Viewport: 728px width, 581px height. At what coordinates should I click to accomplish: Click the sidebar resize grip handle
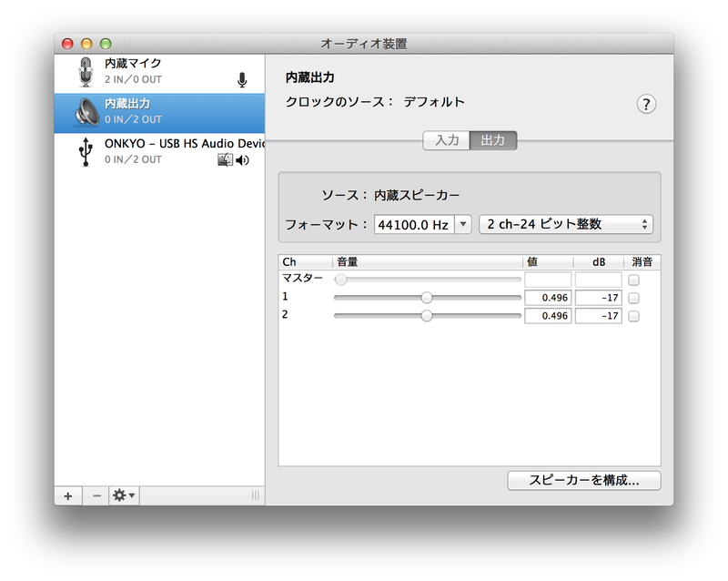coord(256,495)
